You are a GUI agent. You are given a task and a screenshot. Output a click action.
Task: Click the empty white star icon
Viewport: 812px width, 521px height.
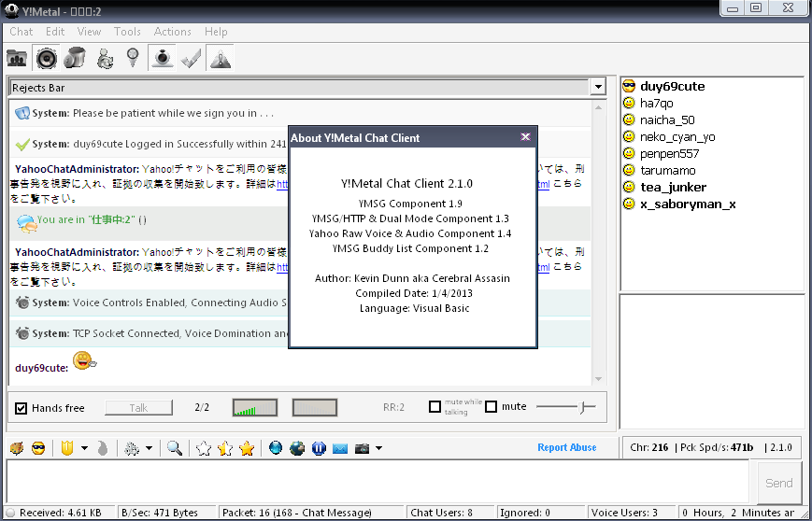[x=204, y=448]
